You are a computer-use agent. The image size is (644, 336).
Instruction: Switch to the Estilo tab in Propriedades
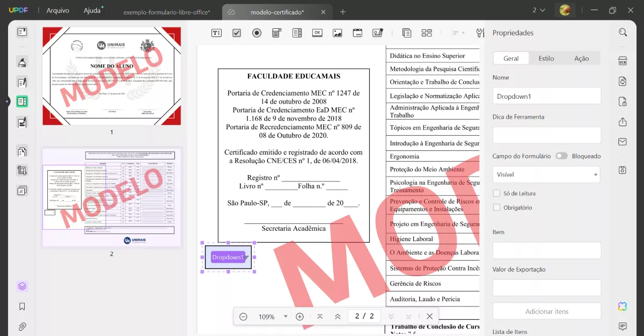click(546, 58)
